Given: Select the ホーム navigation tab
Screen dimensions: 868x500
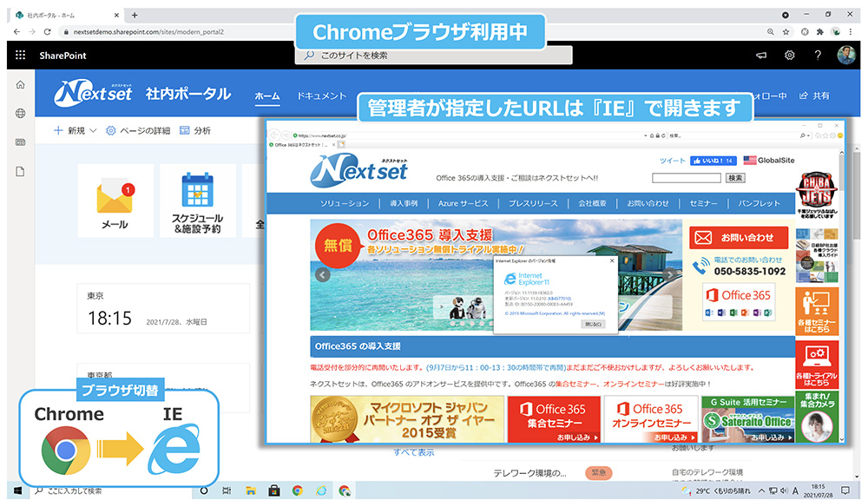Looking at the screenshot, I should pos(266,95).
